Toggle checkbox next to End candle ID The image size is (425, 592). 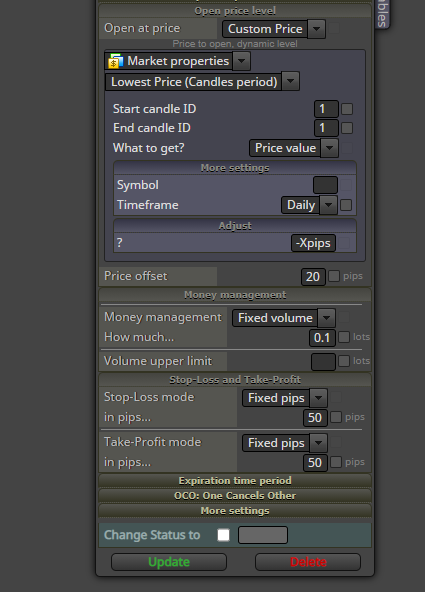point(347,128)
